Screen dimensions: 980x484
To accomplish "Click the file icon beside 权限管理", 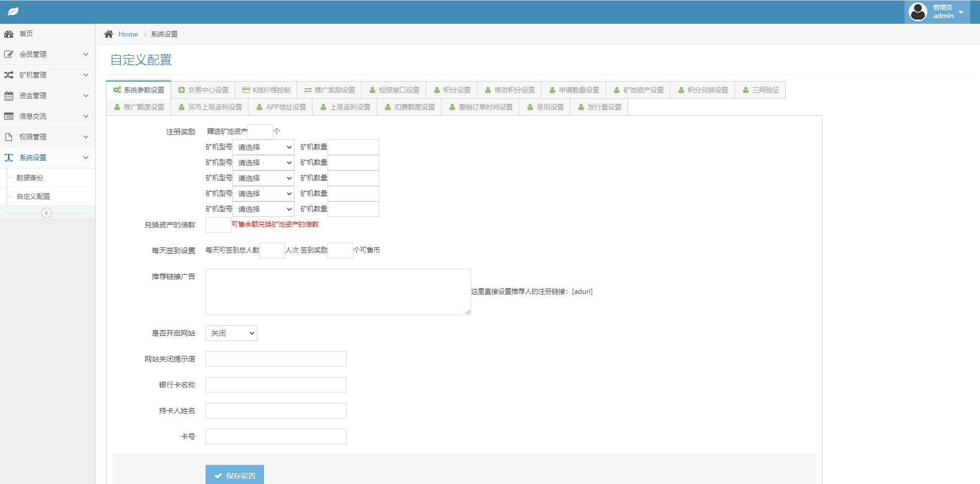I will (x=9, y=137).
